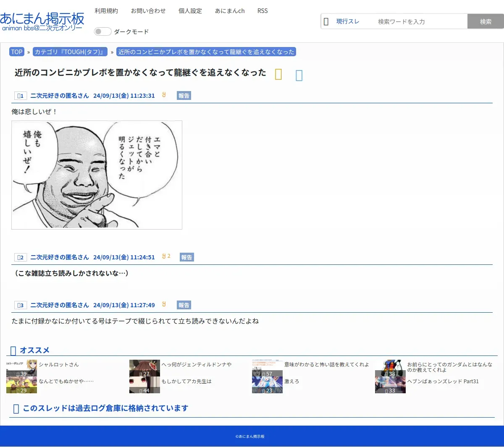The width and height of the screenshot is (504, 447).
Task: Click poster name on post 1
Action: coord(60,96)
